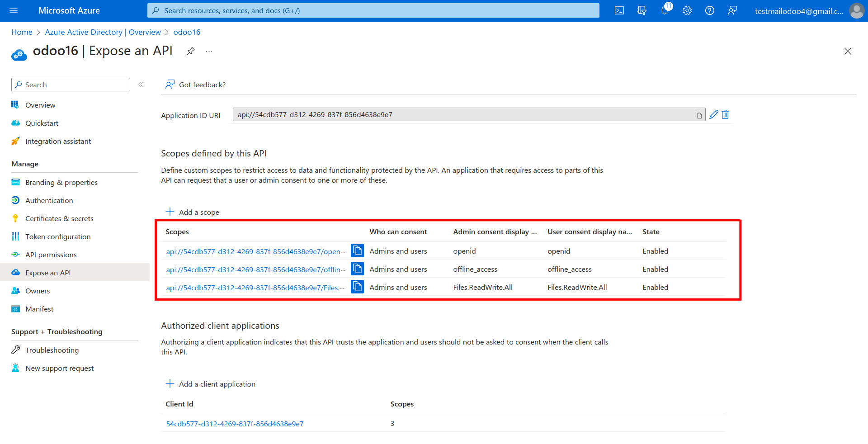Copy the Application ID URI

[x=698, y=115]
